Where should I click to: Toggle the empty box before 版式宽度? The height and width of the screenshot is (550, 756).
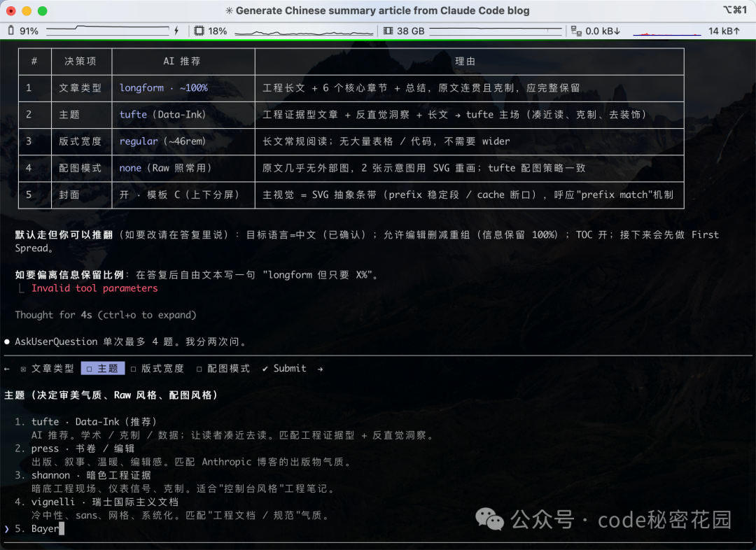tap(134, 369)
